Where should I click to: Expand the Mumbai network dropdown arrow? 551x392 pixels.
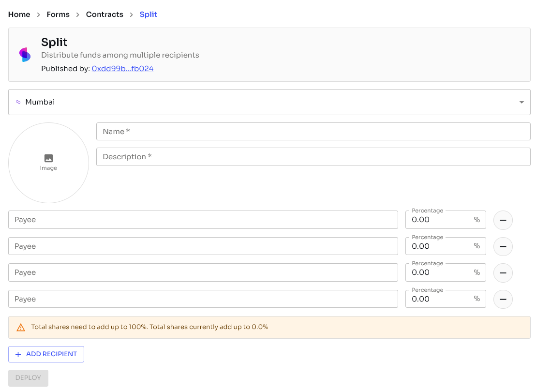point(521,102)
